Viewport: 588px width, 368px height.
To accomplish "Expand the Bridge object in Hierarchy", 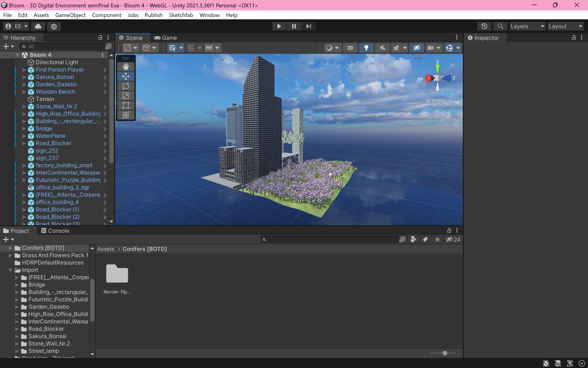I will click(x=24, y=129).
